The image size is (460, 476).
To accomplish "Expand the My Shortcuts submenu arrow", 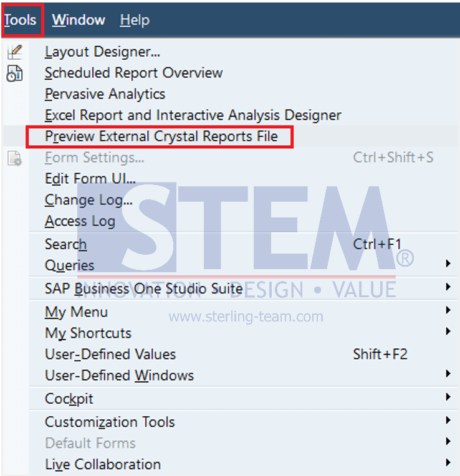I will click(x=448, y=331).
